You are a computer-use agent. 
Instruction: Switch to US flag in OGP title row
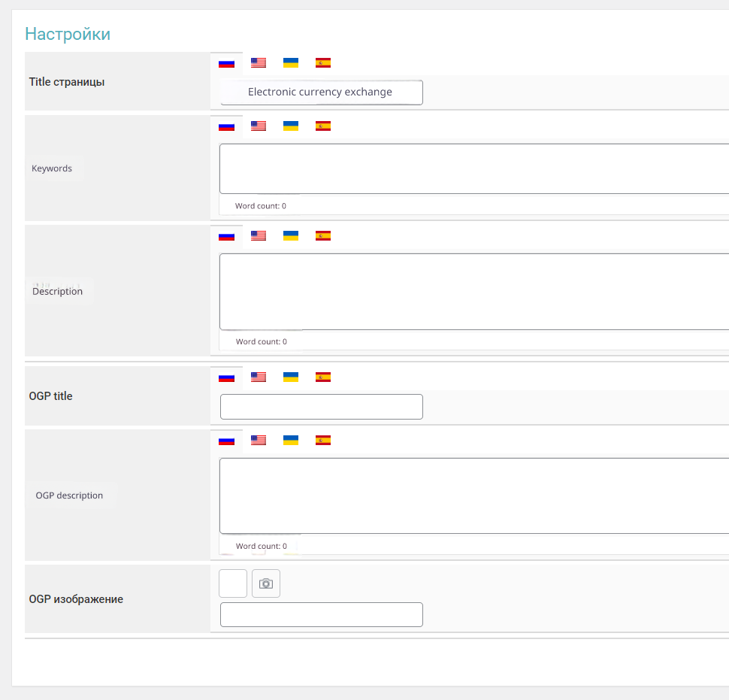tap(259, 377)
